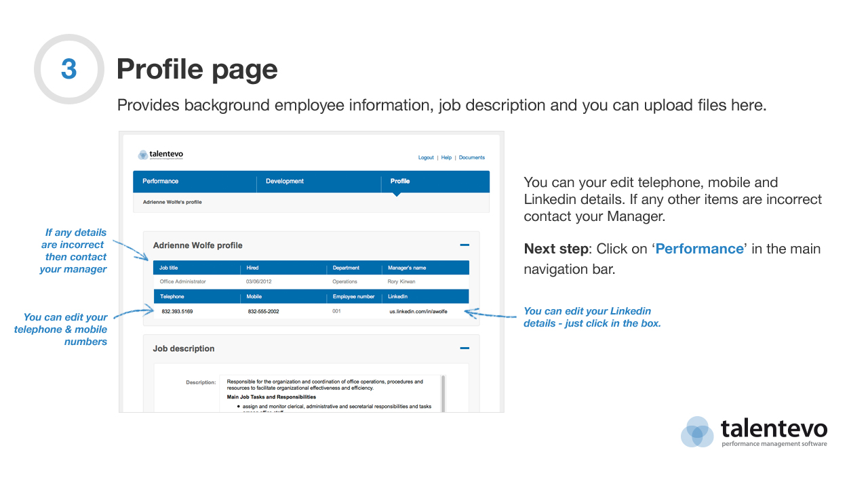
Task: Collapse the Job description section
Action: tap(465, 348)
